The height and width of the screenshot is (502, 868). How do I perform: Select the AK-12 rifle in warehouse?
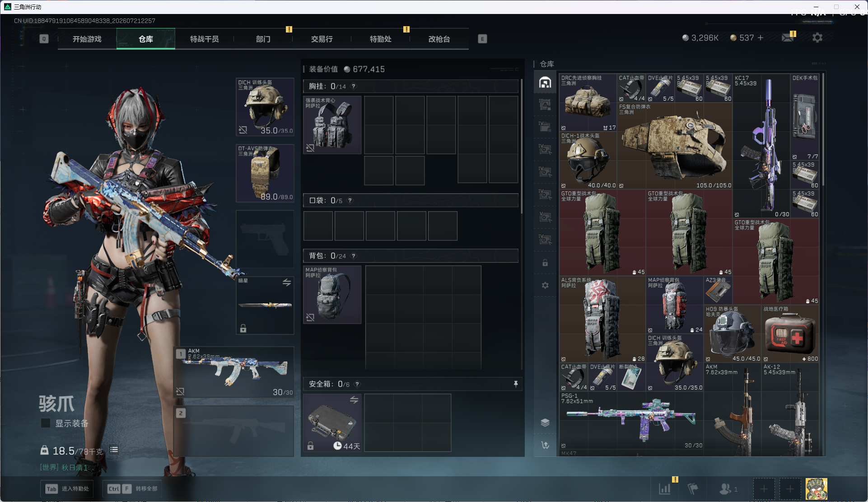click(790, 409)
